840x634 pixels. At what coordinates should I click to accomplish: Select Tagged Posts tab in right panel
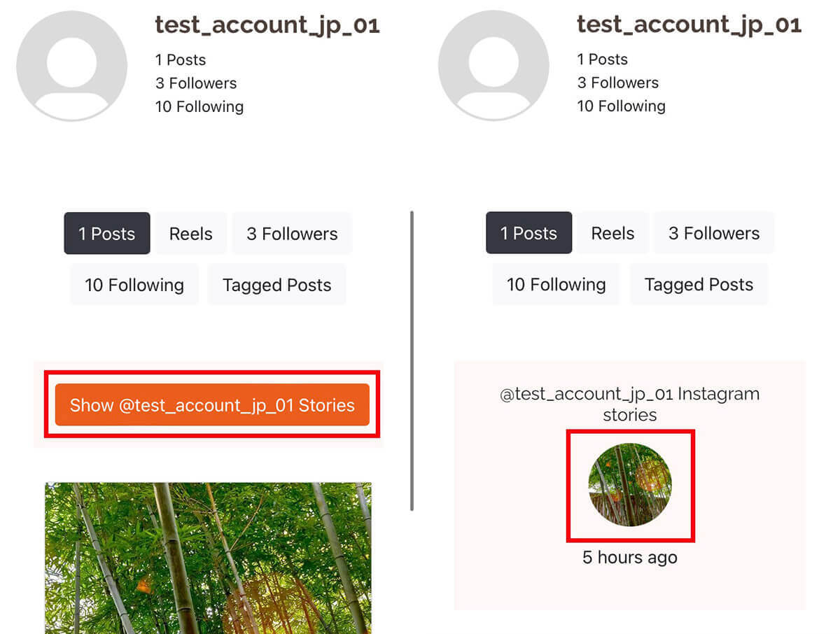(699, 283)
